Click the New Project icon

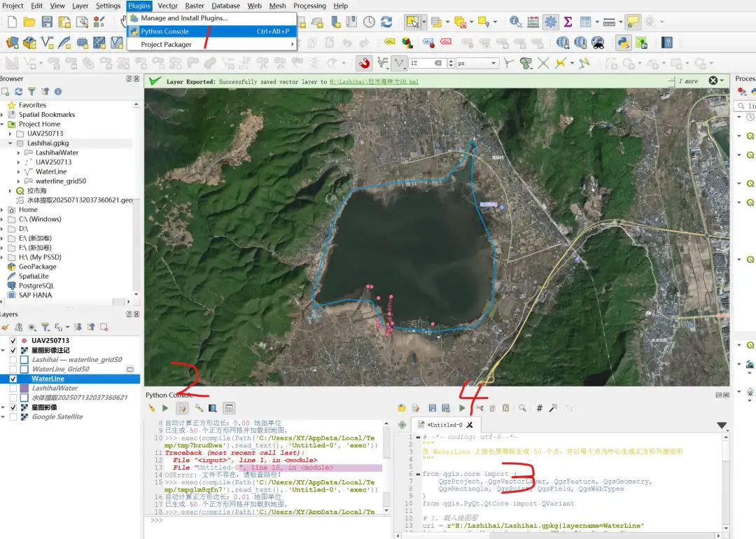click(x=12, y=22)
